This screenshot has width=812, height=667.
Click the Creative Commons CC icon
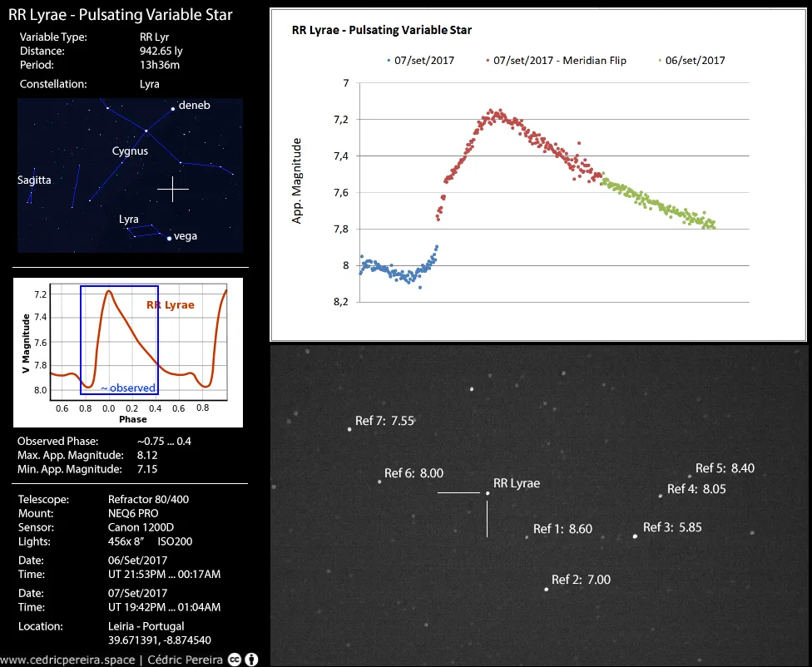coord(235,659)
